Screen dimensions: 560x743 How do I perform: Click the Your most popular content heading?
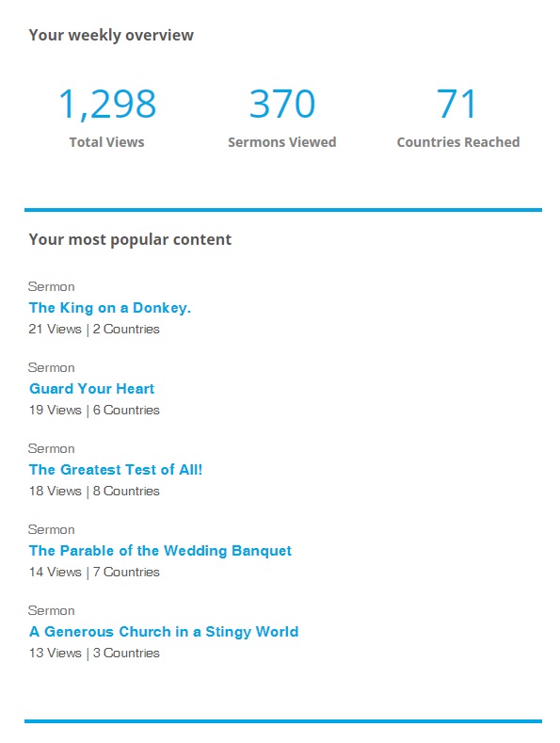pyautogui.click(x=130, y=240)
